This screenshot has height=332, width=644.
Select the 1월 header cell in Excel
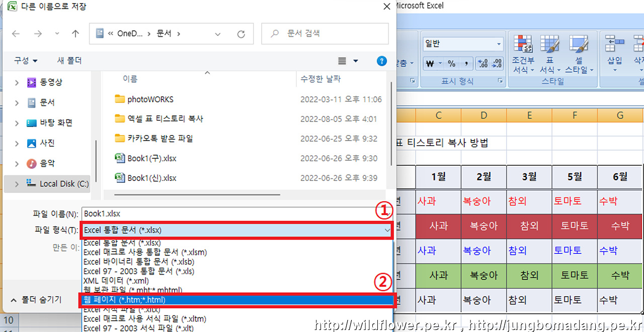(439, 176)
